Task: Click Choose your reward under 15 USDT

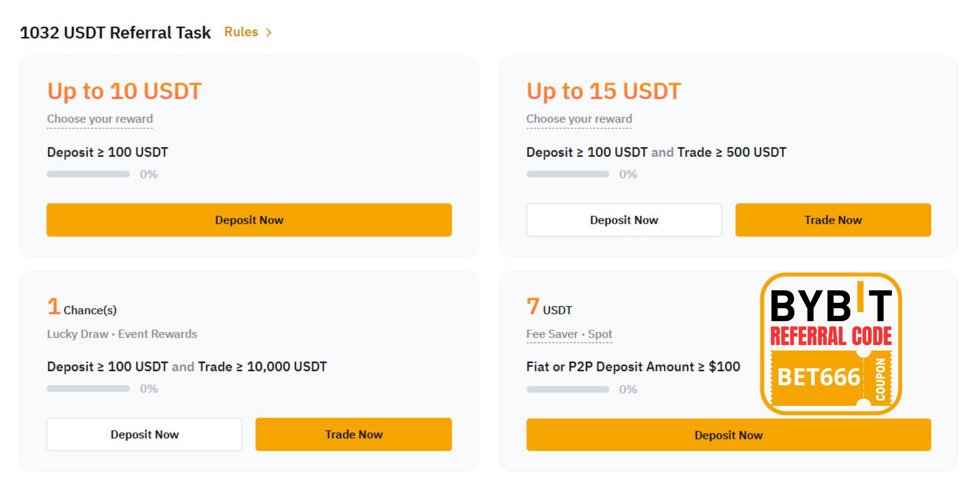Action: [x=579, y=119]
